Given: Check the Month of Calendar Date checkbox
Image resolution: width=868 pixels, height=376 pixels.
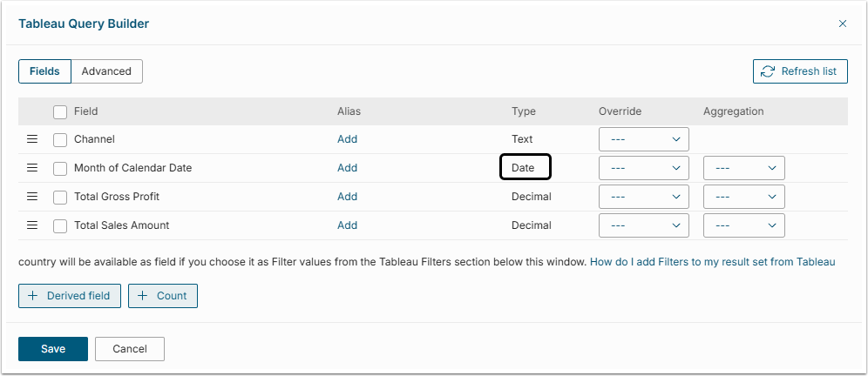Looking at the screenshot, I should (60, 168).
